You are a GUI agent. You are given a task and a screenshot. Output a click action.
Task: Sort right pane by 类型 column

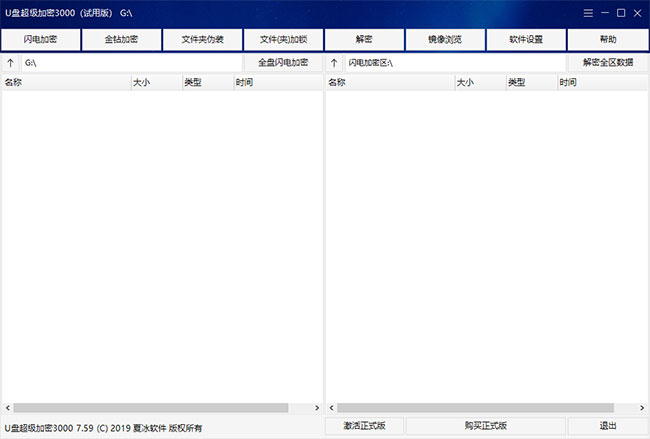tap(532, 82)
